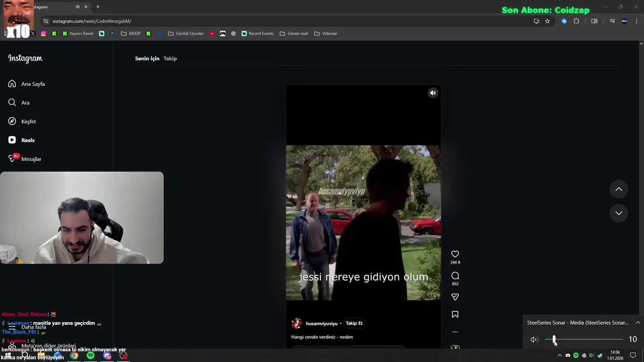Open Mesajlar in Instagram sidebar
Viewport: 644px width, 362px height.
point(25,159)
